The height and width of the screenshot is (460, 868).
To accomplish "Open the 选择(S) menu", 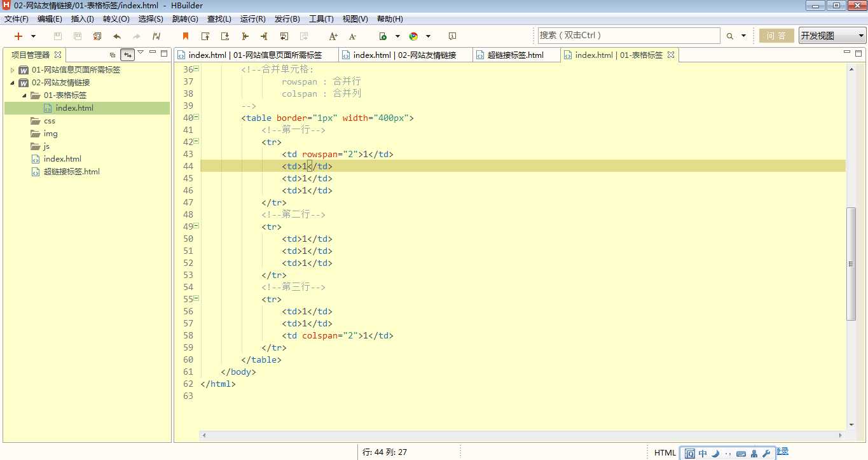I will point(151,19).
